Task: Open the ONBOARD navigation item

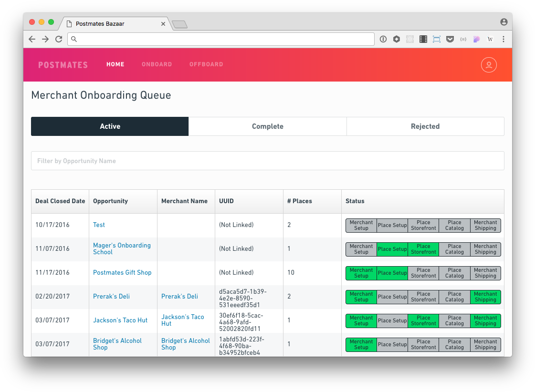Action: coord(157,64)
